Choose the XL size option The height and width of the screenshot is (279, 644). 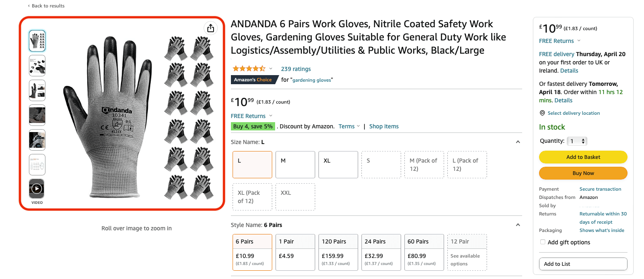pyautogui.click(x=338, y=164)
